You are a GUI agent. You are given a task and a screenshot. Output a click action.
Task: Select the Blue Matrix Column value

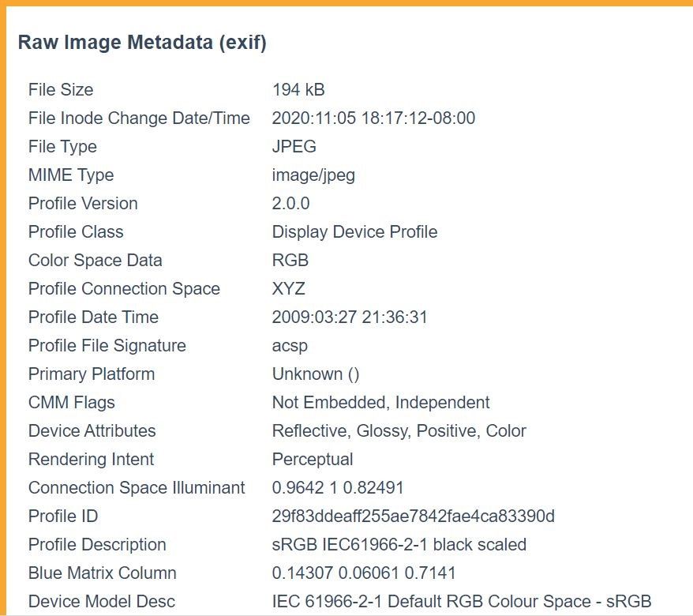tap(364, 573)
